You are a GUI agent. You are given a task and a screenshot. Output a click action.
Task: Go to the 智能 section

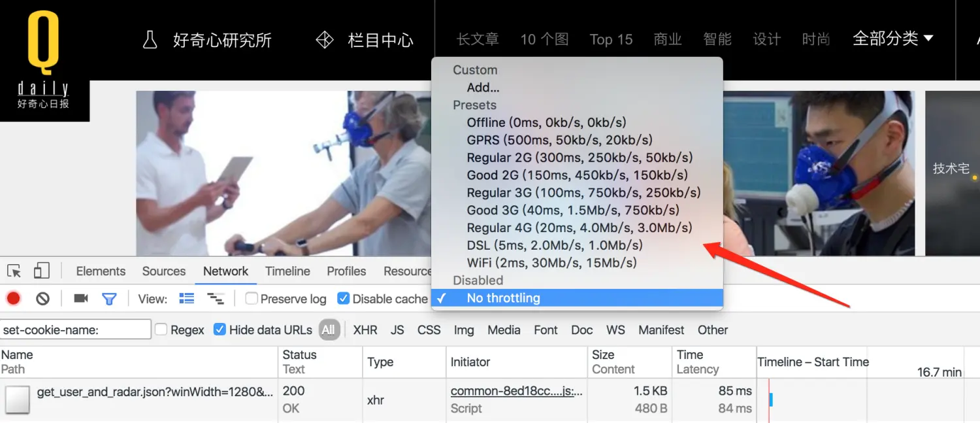tap(717, 39)
